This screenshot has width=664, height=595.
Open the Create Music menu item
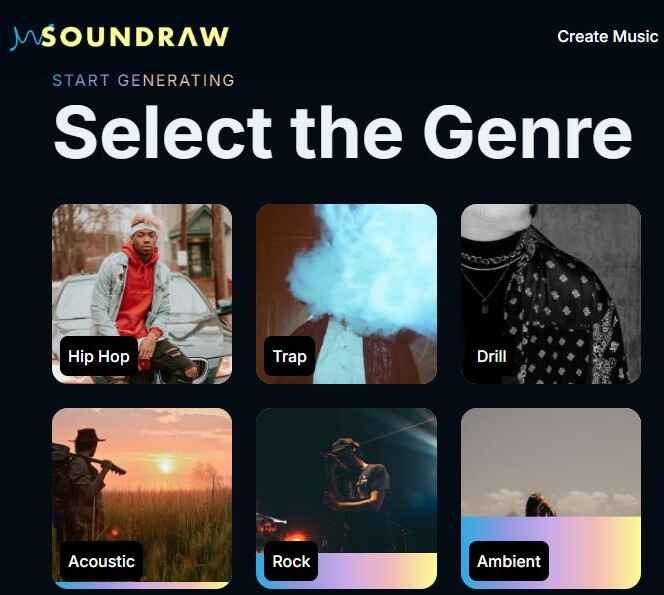tap(608, 36)
